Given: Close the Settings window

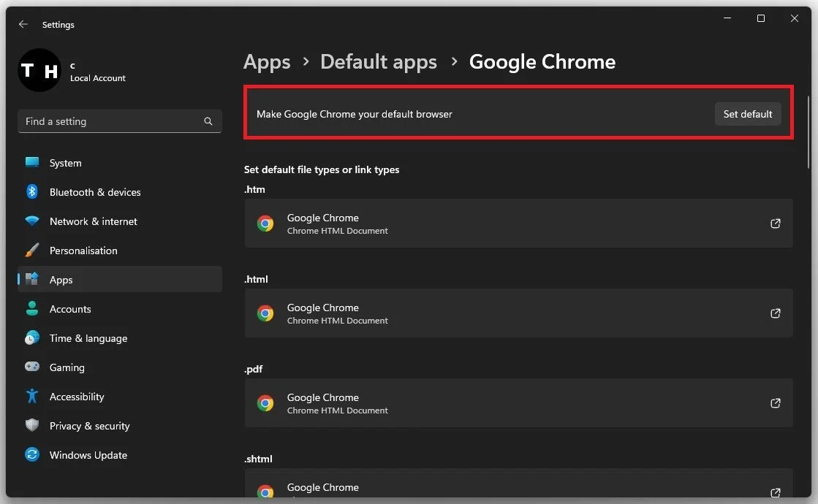Looking at the screenshot, I should click(x=794, y=18).
